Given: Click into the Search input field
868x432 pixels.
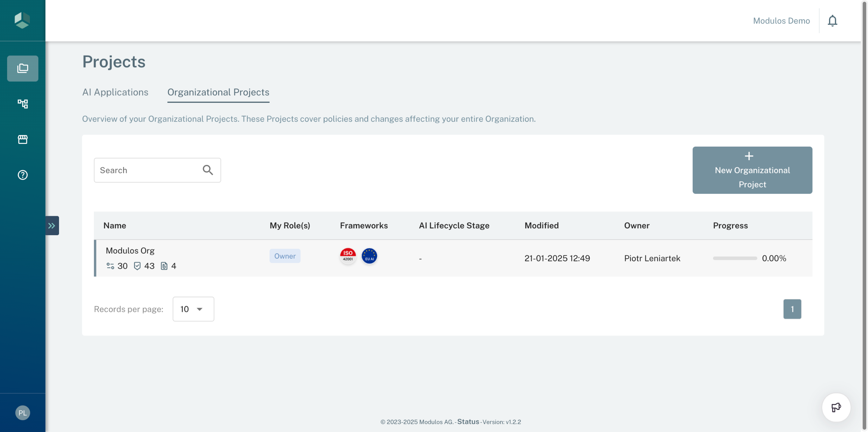Looking at the screenshot, I should click(147, 170).
